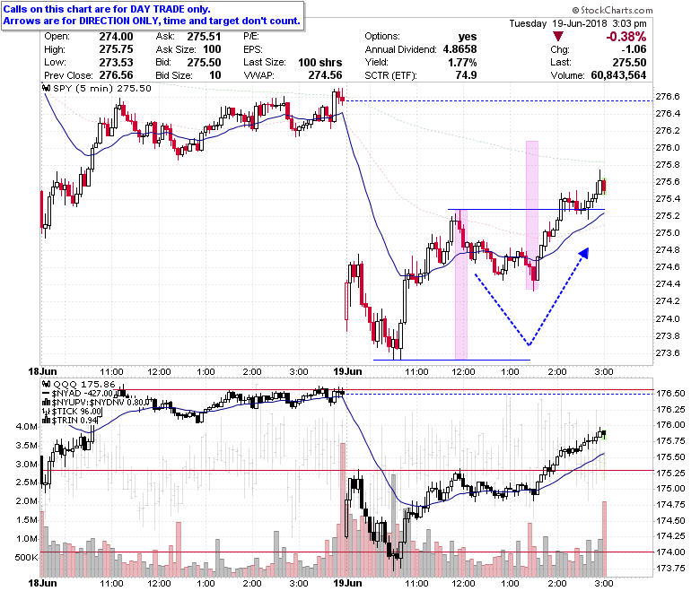Click the 276.6 price axis label
700x591 pixels.
668,96
